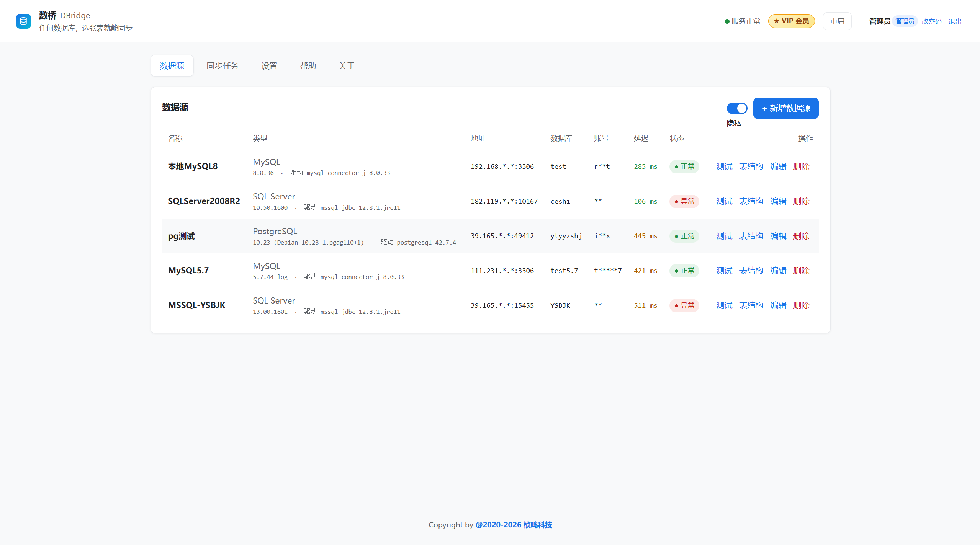Click the 服务正常 status indicator
The height and width of the screenshot is (545, 980).
pos(742,21)
